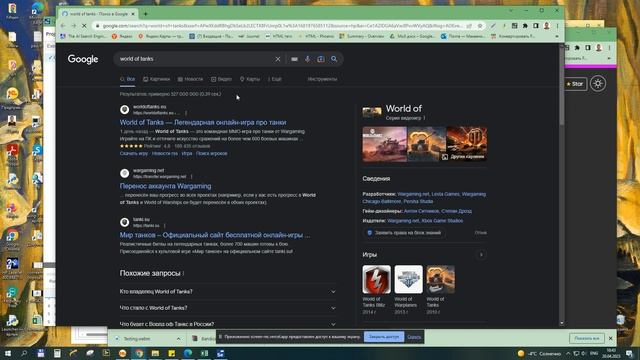Viewport: 640px width, 360px height.
Task: Open notification center in system tray
Action: [629, 353]
